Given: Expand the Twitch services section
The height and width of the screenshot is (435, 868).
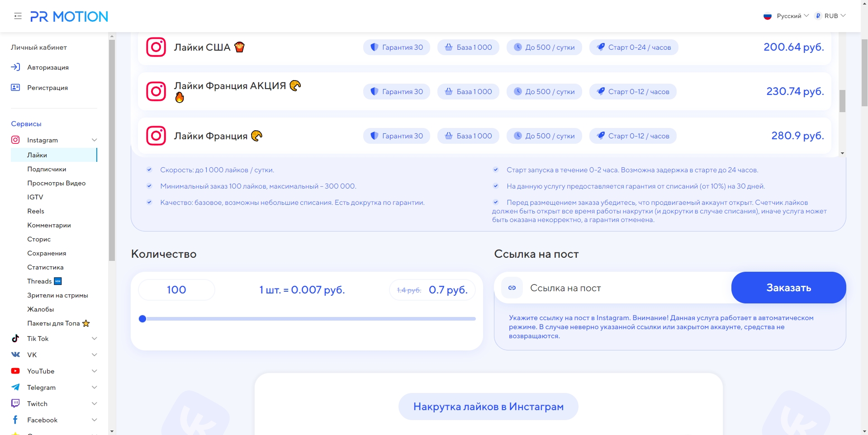Looking at the screenshot, I should (95, 403).
